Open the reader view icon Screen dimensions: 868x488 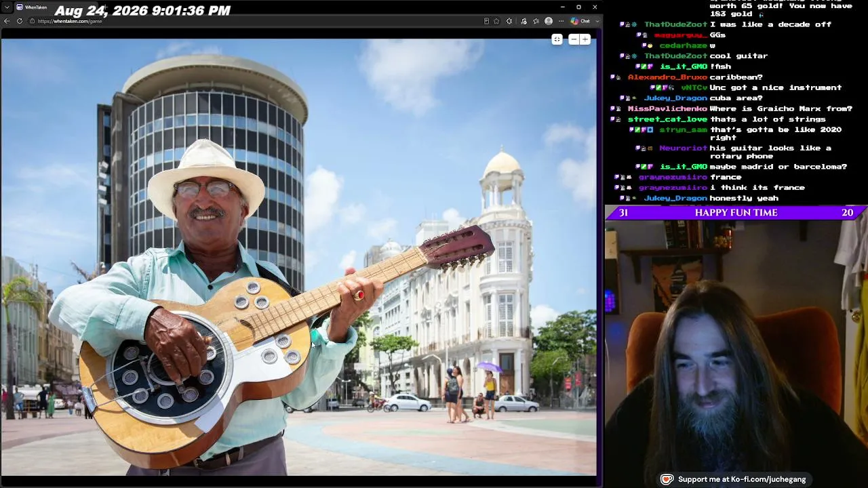coord(486,21)
